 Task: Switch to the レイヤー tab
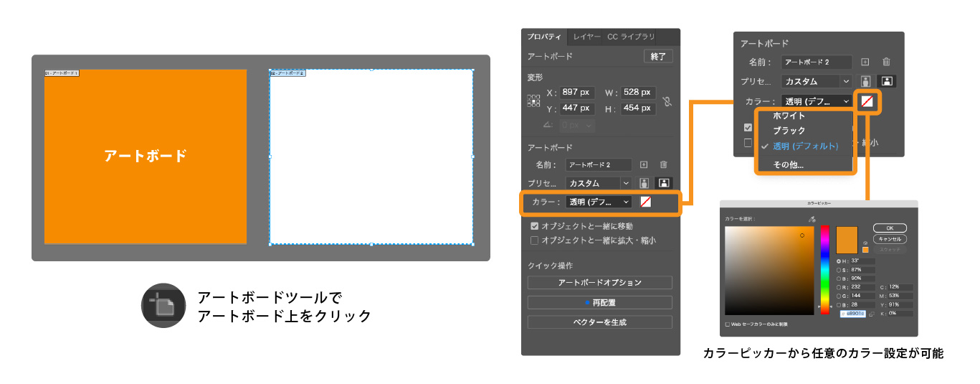[586, 37]
